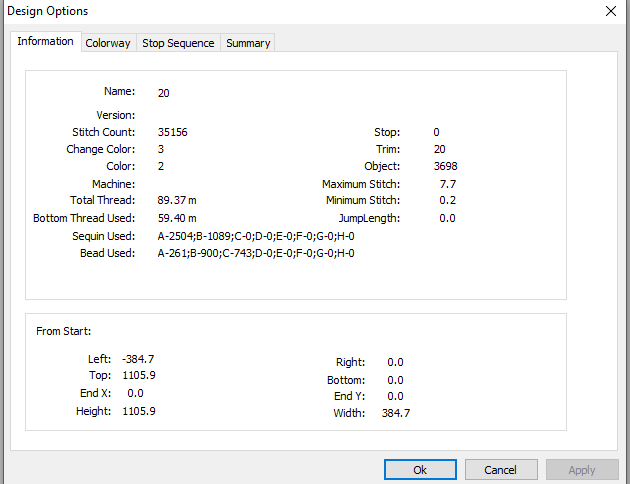Close the Design Options dialog
The height and width of the screenshot is (484, 630).
tap(611, 11)
